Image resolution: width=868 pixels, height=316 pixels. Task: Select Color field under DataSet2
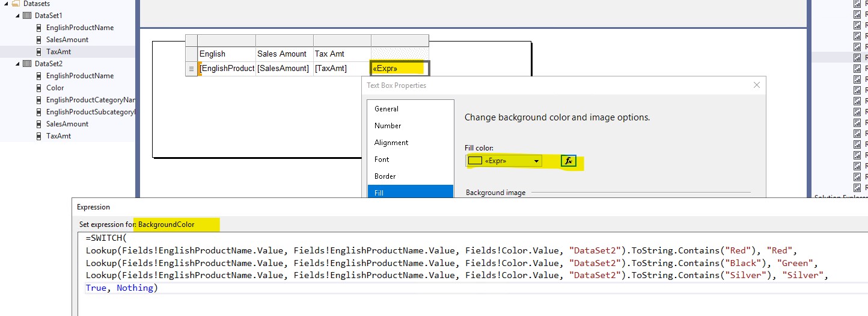click(x=55, y=88)
